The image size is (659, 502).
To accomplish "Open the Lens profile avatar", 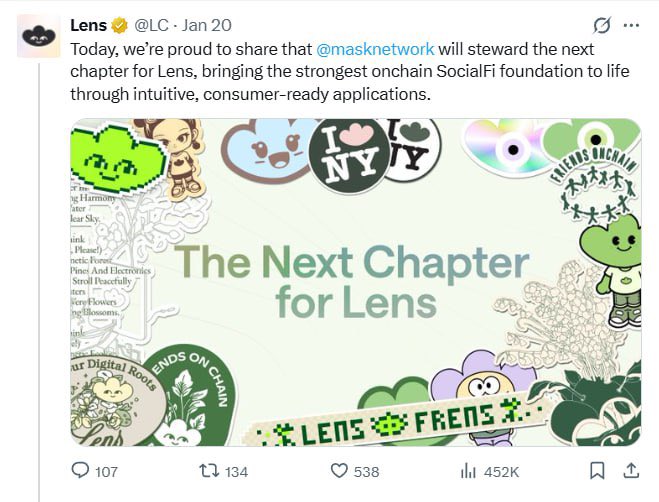I will tap(38, 36).
